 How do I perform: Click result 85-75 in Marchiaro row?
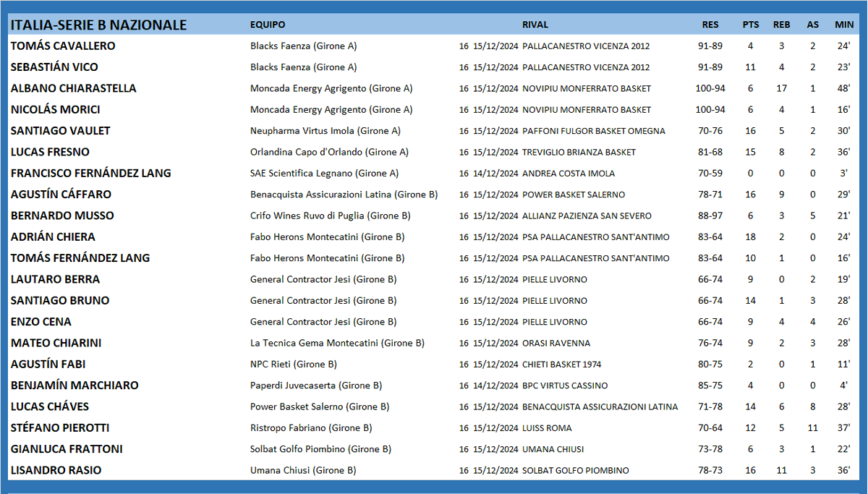click(x=710, y=386)
